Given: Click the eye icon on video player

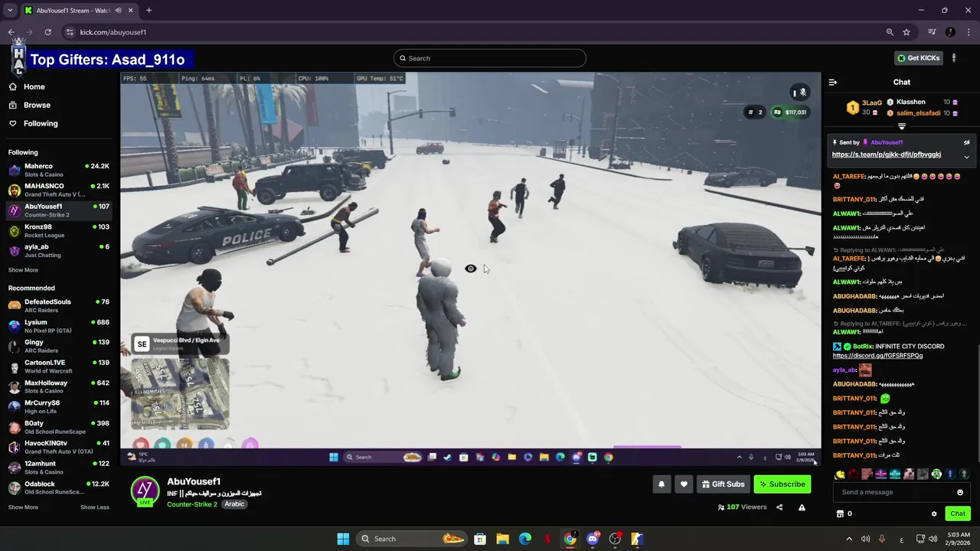Looking at the screenshot, I should [x=470, y=269].
